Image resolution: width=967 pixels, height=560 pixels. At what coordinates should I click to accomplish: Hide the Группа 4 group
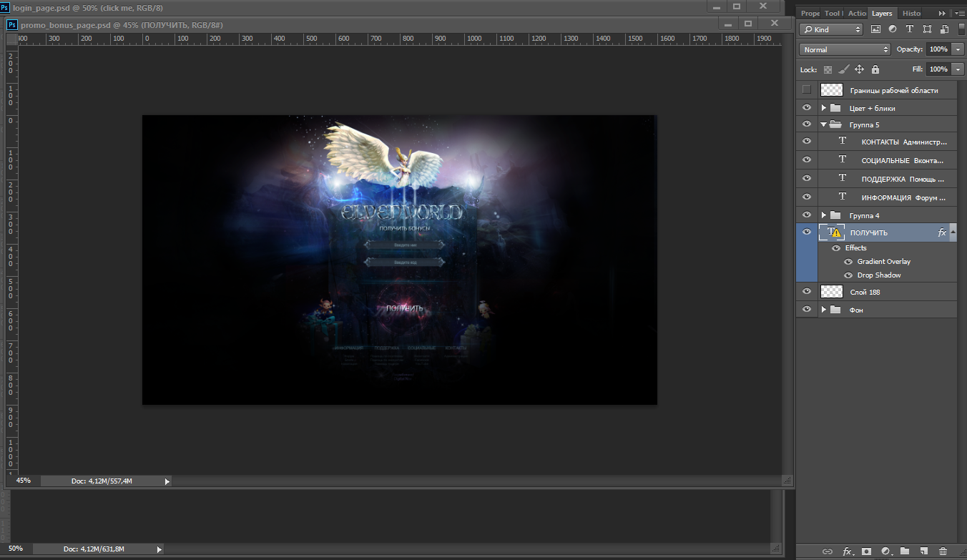[x=807, y=215]
